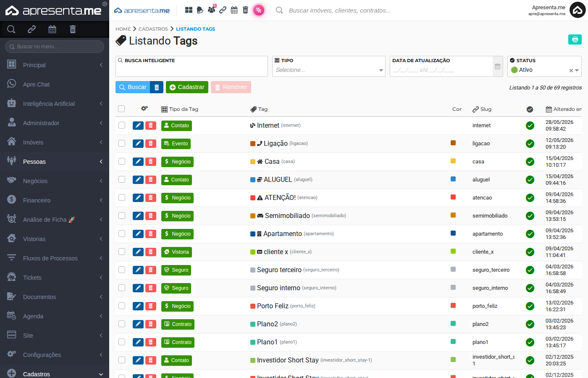The height and width of the screenshot is (378, 588).
Task: Go to CADASTROS breadcrumb link
Action: (153, 29)
